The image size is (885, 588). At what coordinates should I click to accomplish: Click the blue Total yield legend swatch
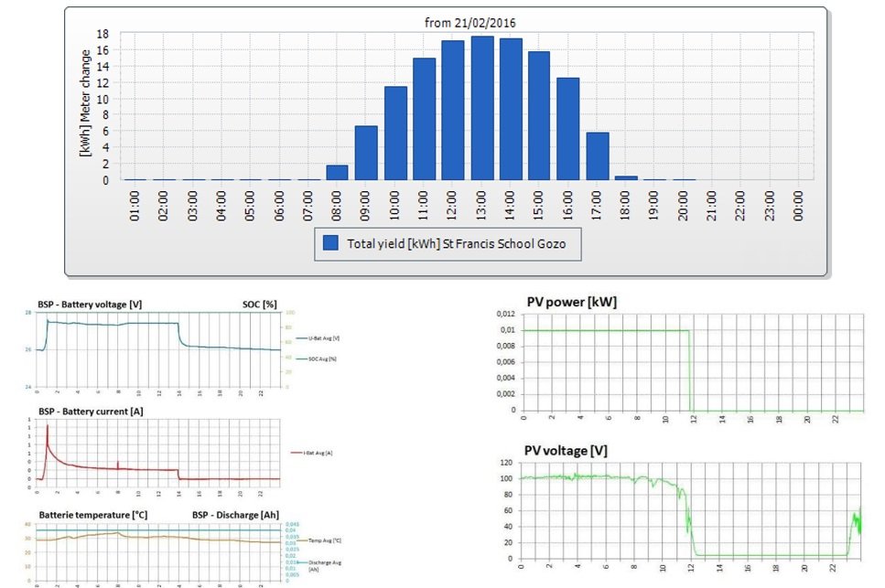pyautogui.click(x=329, y=244)
